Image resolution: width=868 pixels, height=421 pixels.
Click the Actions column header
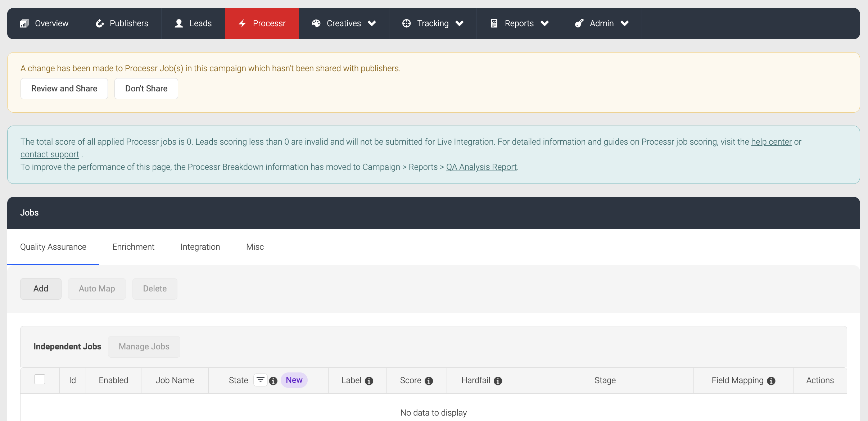(x=820, y=380)
